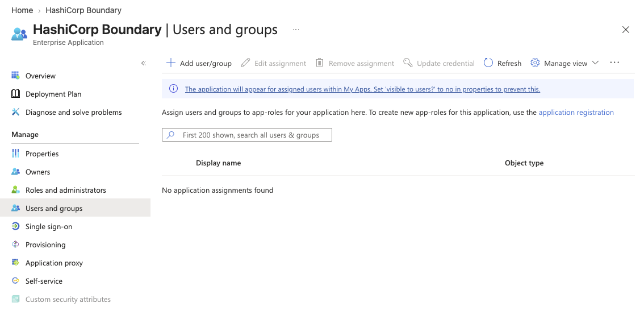Click the Custom security attributes icon
Screen dimensions: 644x311
tap(15, 299)
